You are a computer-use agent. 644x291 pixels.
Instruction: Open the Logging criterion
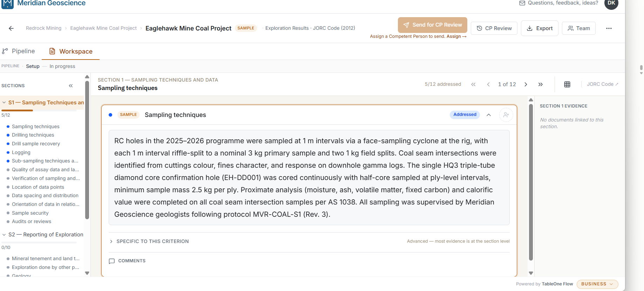tap(21, 153)
